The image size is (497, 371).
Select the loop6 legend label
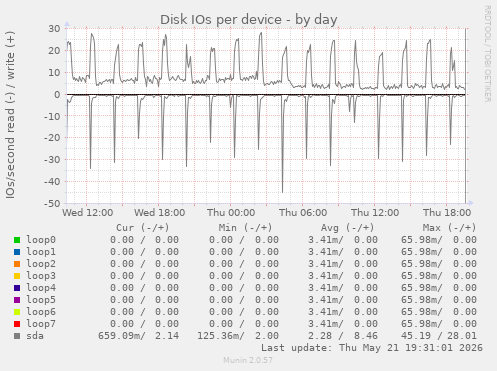[41, 312]
